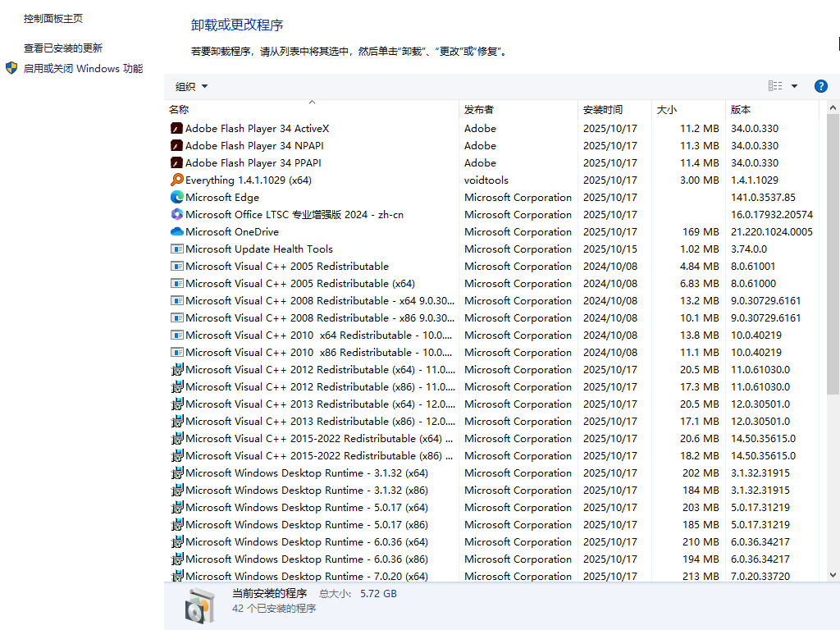The width and height of the screenshot is (840, 630).
Task: Open the 组织 dropdown menu
Action: click(191, 86)
